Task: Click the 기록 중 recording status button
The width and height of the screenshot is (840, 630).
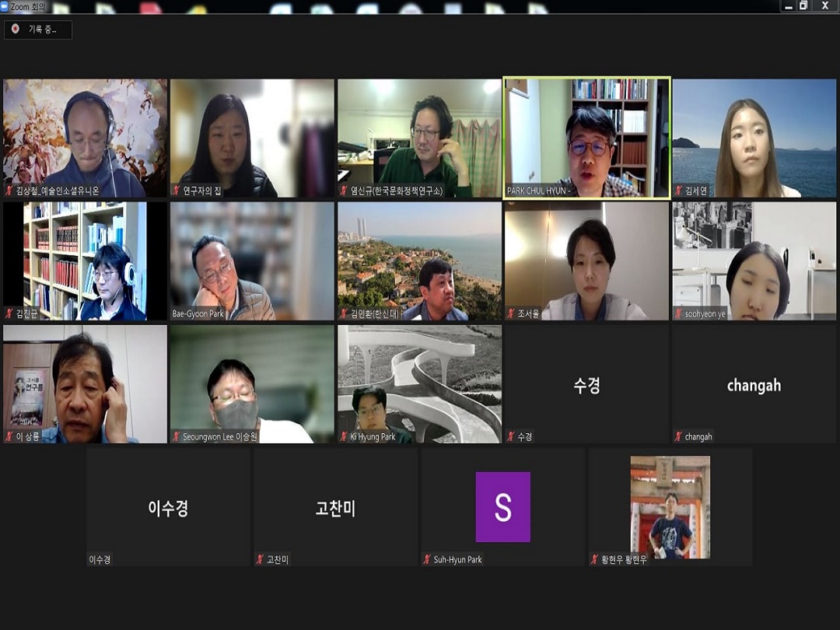Action: click(x=38, y=30)
